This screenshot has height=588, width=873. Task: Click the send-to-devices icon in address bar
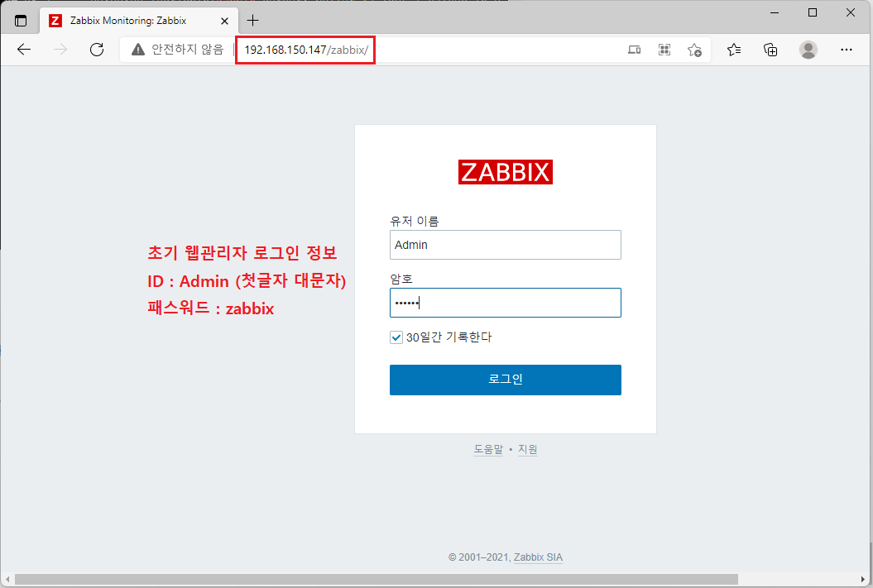coord(634,50)
